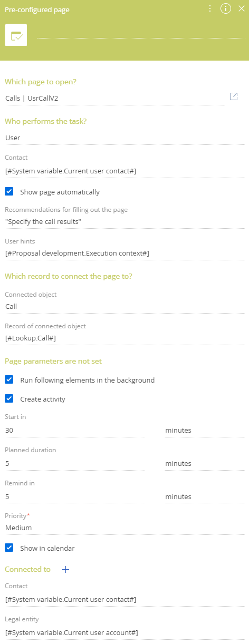Open the Who performs the task dropdown
Screen dimensions: 249x644
pos(125,138)
